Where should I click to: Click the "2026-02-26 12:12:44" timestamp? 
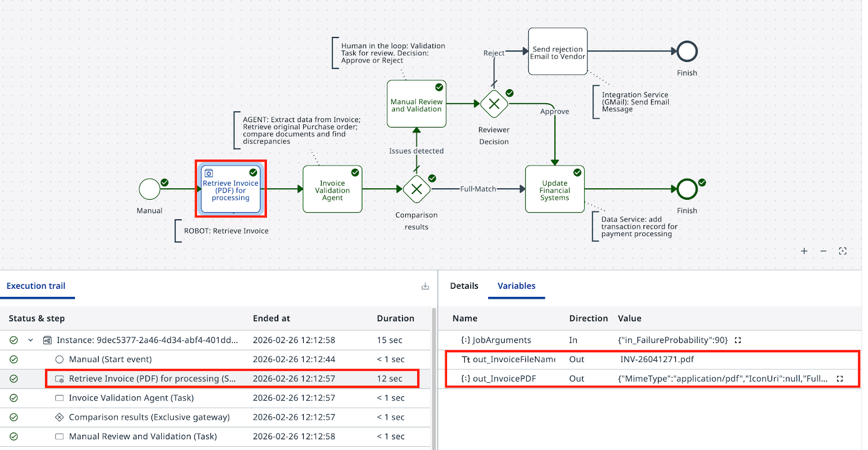point(294,359)
